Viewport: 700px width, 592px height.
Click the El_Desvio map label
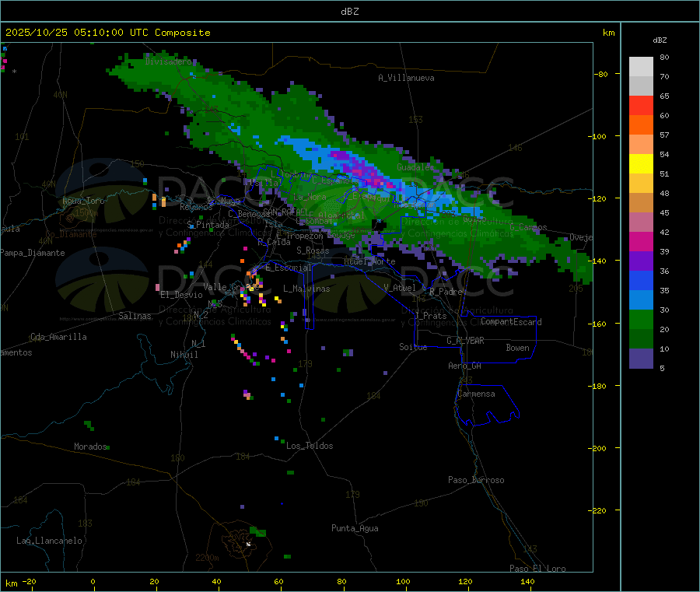(181, 295)
